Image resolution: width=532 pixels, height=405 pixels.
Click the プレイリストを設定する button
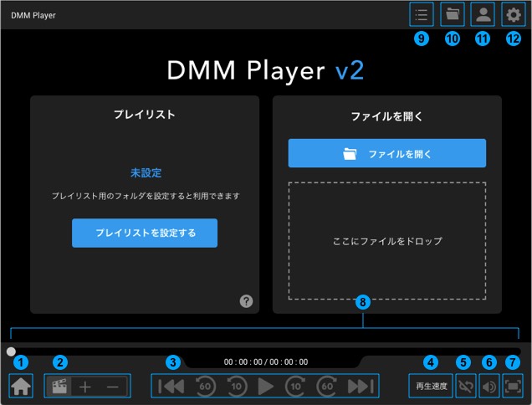coord(145,233)
